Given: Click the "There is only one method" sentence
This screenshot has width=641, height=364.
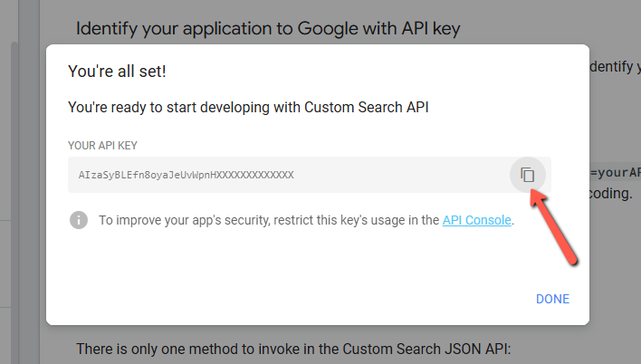Looking at the screenshot, I should pyautogui.click(x=293, y=349).
